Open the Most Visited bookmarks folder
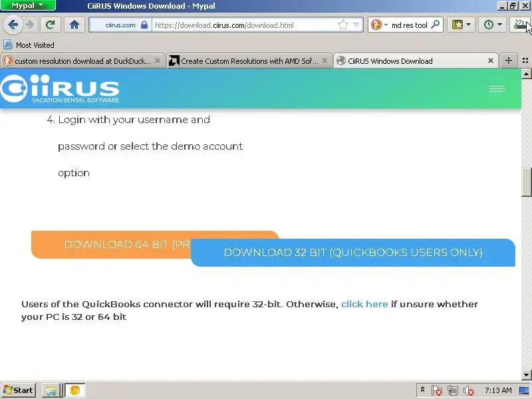The image size is (532, 399). point(29,45)
